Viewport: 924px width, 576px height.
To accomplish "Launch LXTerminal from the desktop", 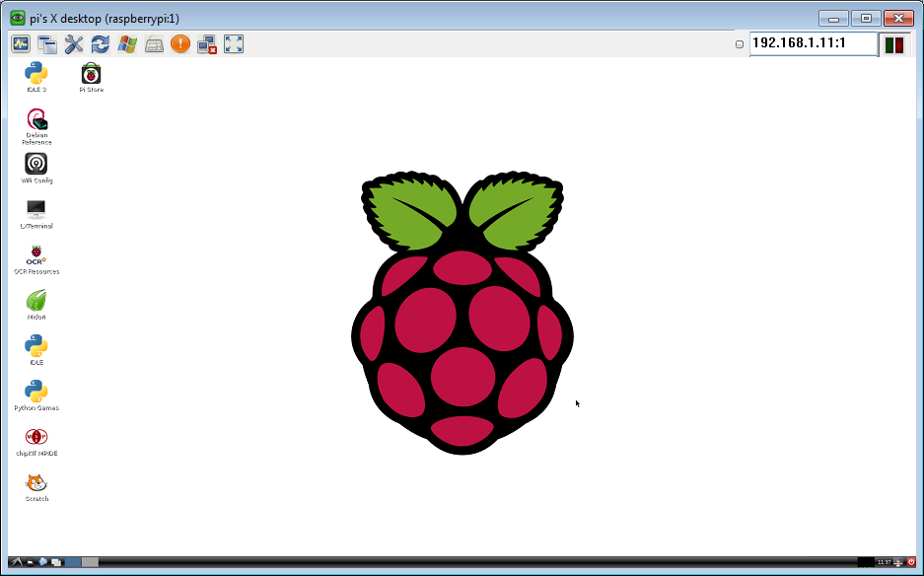I will (x=36, y=210).
